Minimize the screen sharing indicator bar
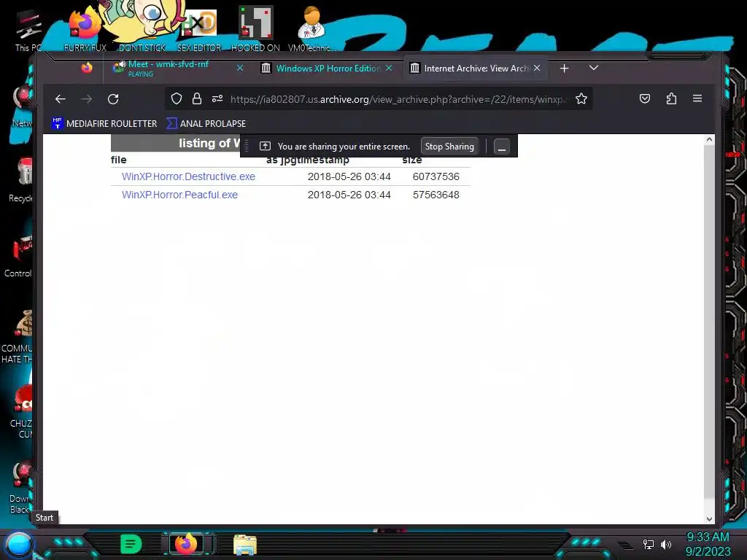The image size is (747, 560). tap(502, 147)
